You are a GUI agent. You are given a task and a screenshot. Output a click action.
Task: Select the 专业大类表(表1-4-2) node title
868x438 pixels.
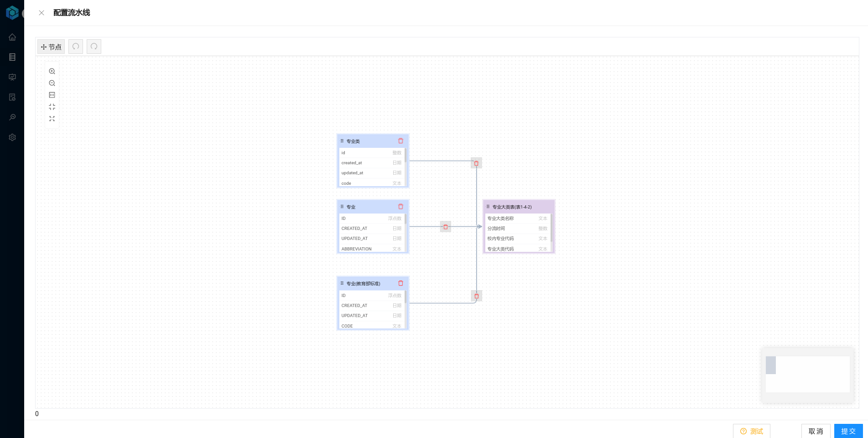pos(512,207)
